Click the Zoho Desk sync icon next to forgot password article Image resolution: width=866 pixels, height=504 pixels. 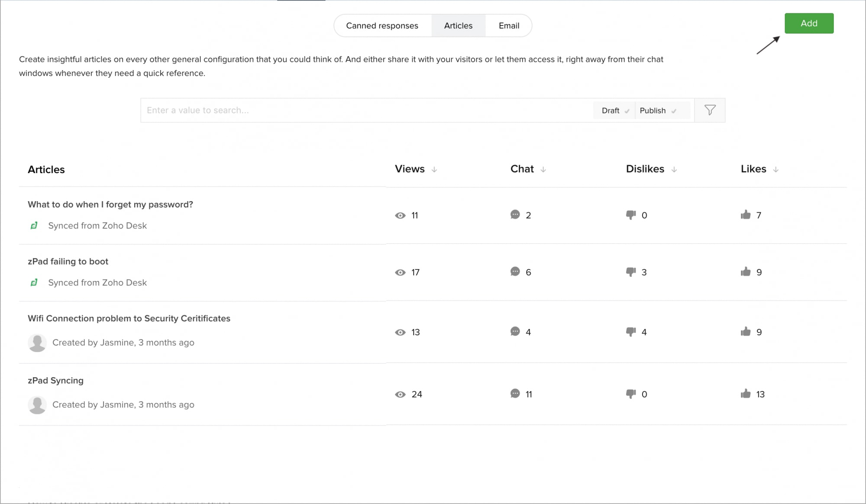tap(34, 225)
